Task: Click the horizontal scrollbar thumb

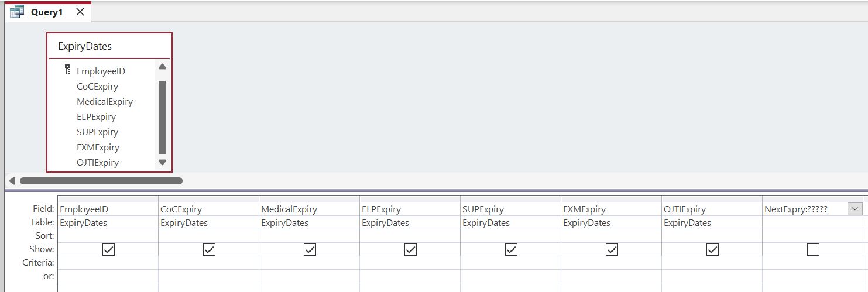Action: coord(101,181)
